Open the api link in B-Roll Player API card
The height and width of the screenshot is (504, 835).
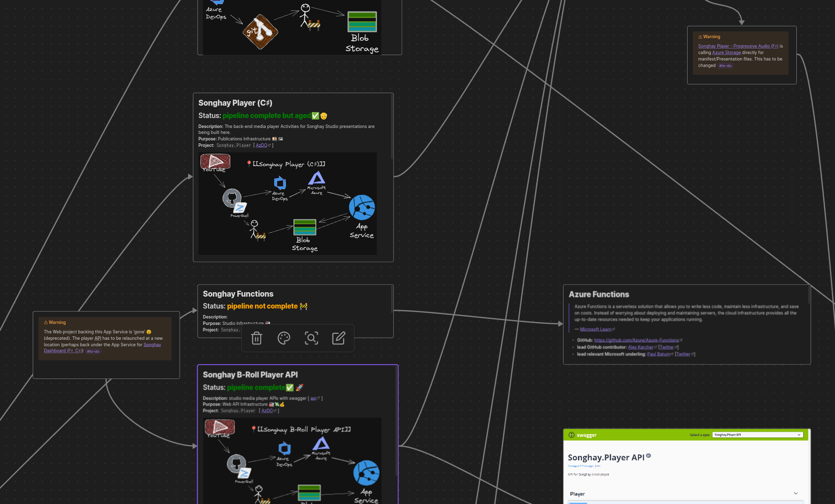click(x=315, y=398)
